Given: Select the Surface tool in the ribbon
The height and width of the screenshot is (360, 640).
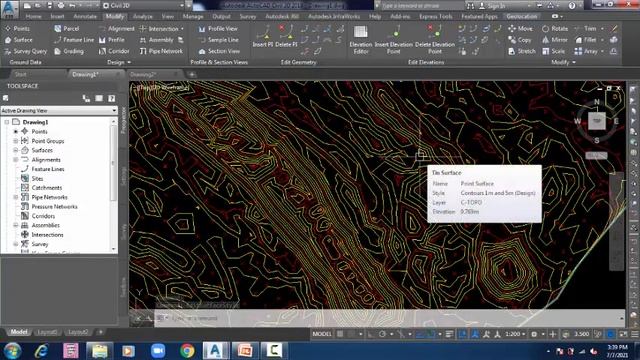Looking at the screenshot, I should [x=18, y=40].
